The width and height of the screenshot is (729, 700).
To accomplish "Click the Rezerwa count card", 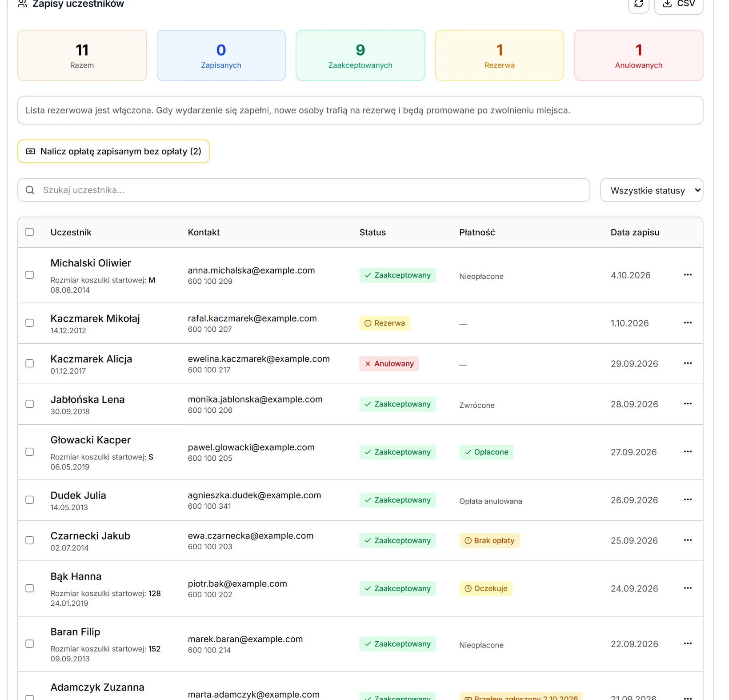I will point(500,56).
